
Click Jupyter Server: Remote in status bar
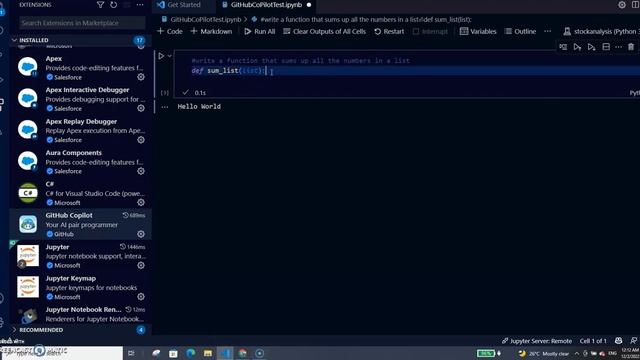(x=537, y=341)
